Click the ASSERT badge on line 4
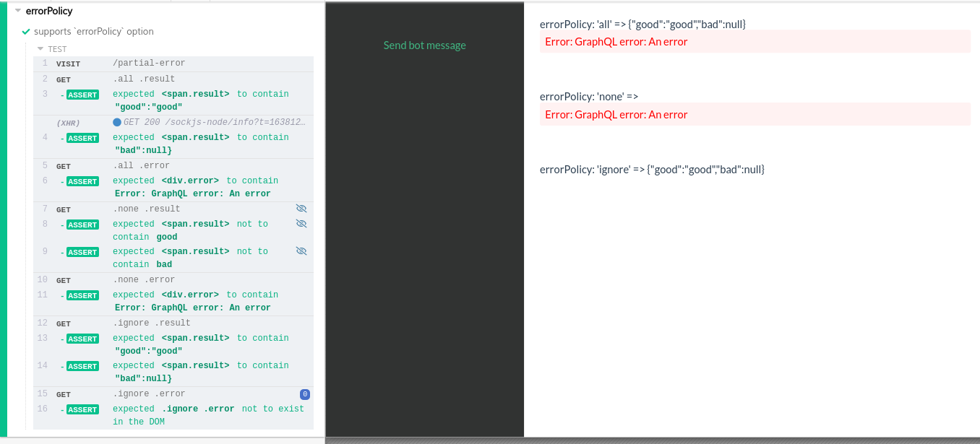 tap(82, 137)
